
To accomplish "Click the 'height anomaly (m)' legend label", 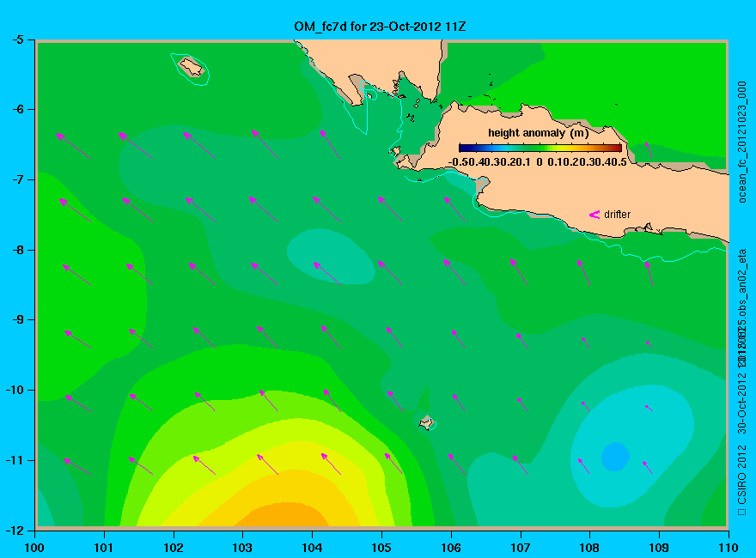I will pyautogui.click(x=538, y=133).
